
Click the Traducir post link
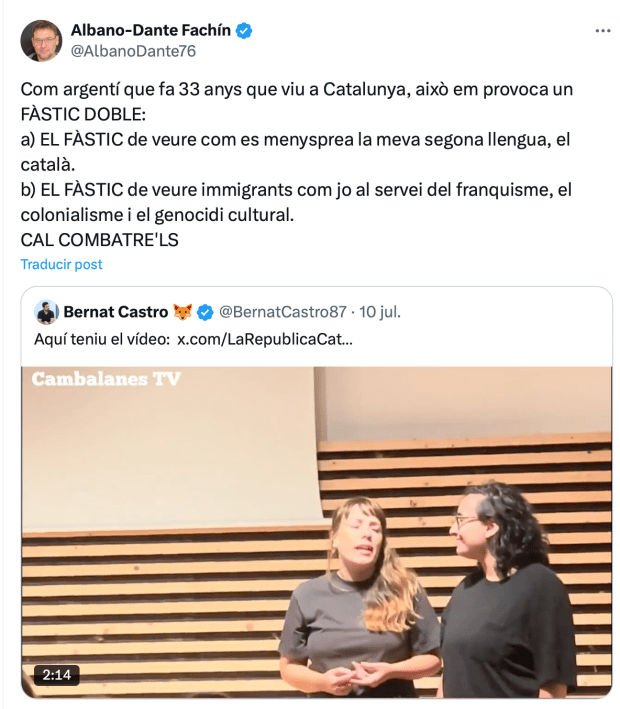pyautogui.click(x=62, y=264)
